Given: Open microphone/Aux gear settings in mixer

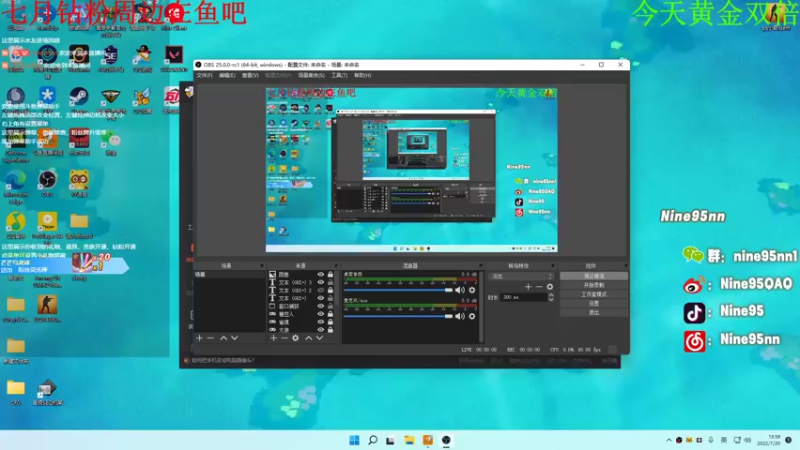Looking at the screenshot, I should click(472, 316).
